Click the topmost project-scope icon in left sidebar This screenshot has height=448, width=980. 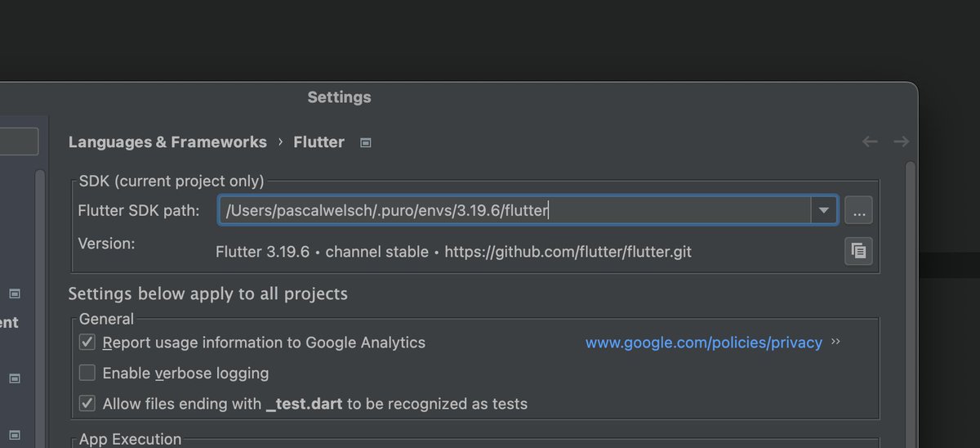14,293
